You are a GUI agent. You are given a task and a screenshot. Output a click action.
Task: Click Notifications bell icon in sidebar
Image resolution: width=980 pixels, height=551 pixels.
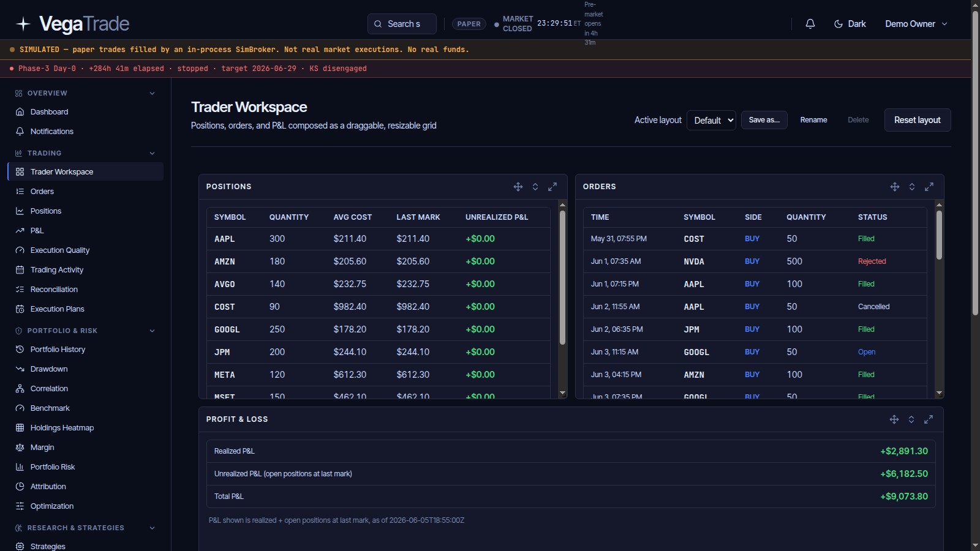20,132
